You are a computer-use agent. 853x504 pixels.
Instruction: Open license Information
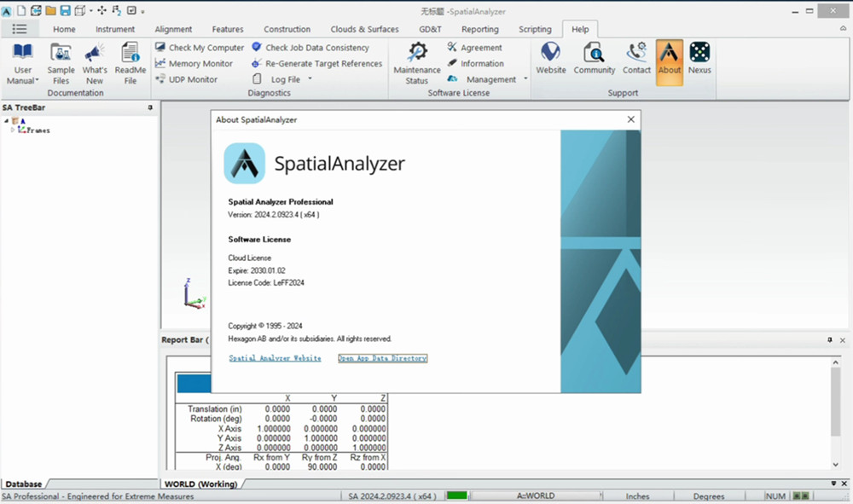coord(476,63)
